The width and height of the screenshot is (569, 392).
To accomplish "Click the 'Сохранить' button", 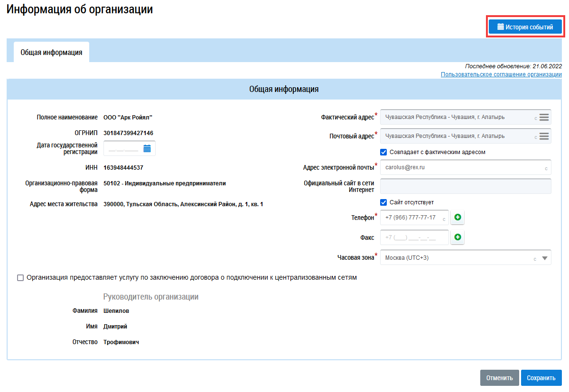I will (x=541, y=378).
